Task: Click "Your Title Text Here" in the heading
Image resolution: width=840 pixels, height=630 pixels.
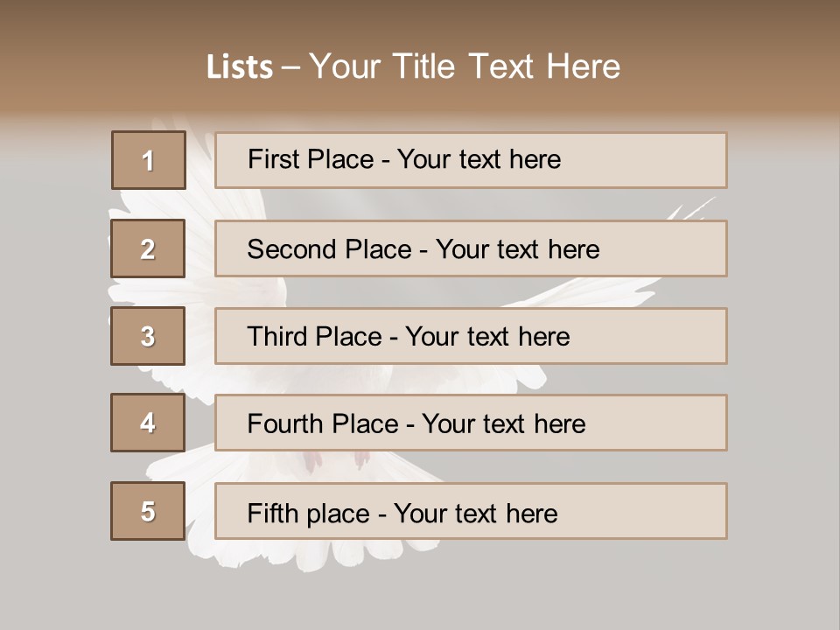Action: click(465, 66)
